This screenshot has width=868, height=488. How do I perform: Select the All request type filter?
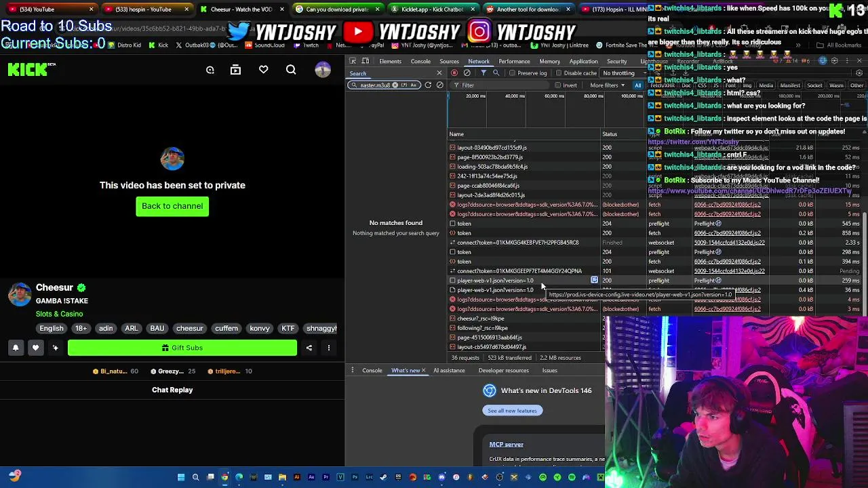pos(637,85)
